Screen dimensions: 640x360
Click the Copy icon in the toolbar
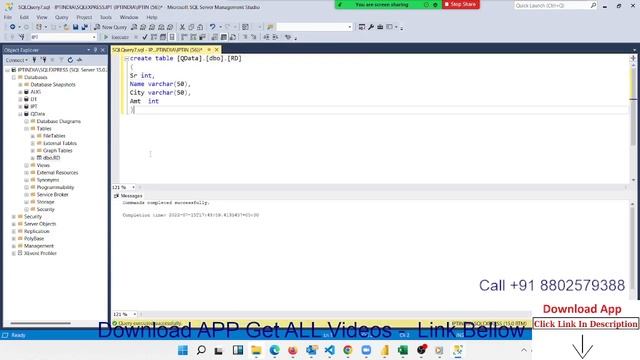coord(191,27)
